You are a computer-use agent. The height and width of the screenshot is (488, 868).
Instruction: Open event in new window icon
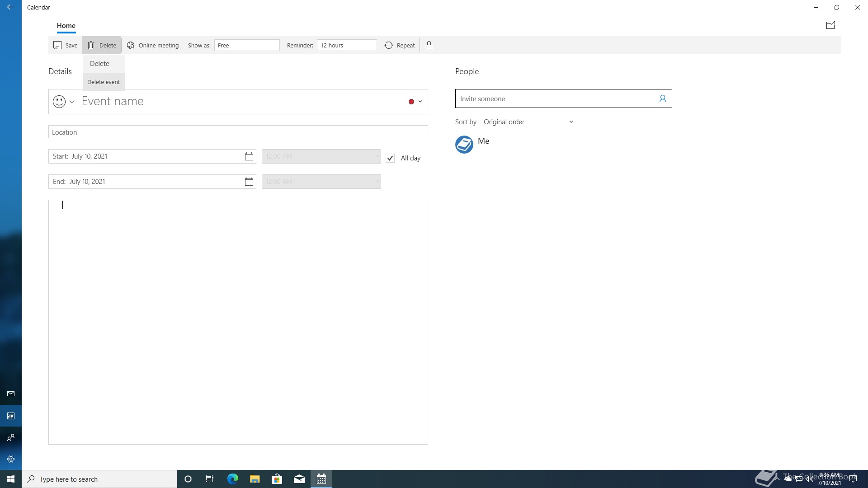pos(830,25)
